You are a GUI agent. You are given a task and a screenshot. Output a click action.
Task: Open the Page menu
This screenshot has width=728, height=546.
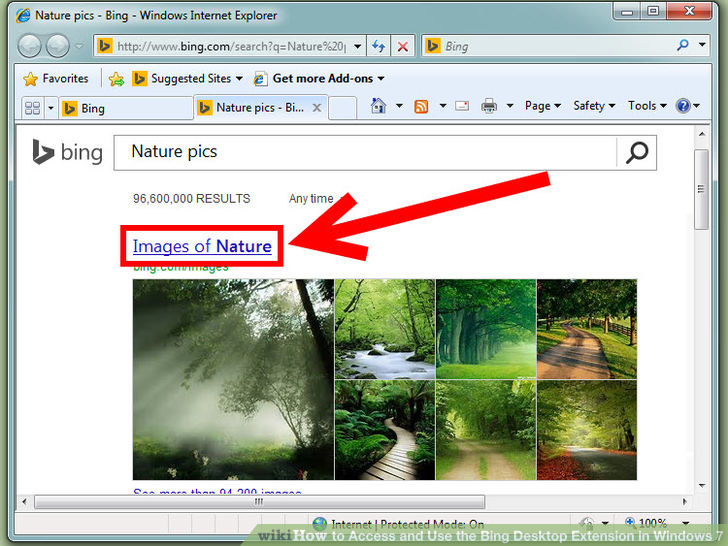(x=543, y=106)
